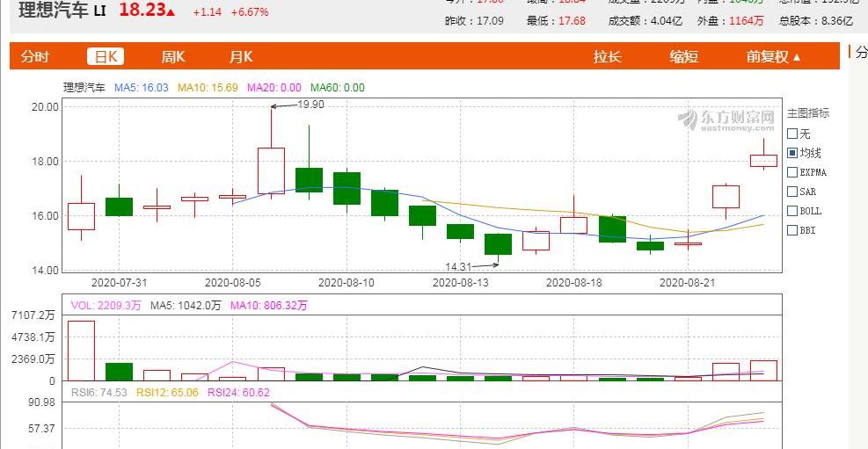This screenshot has height=449, width=868.
Task: Open the 周K weekly chart tab
Action: pos(172,56)
